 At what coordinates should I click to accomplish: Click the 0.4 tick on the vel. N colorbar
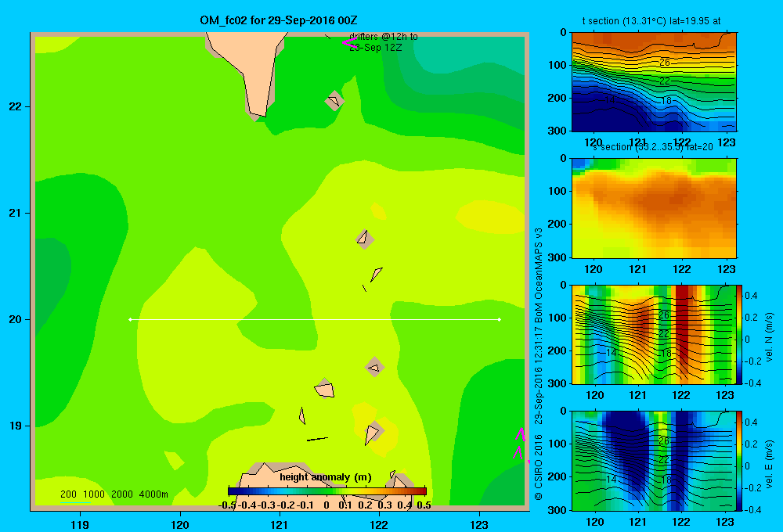tap(751, 296)
